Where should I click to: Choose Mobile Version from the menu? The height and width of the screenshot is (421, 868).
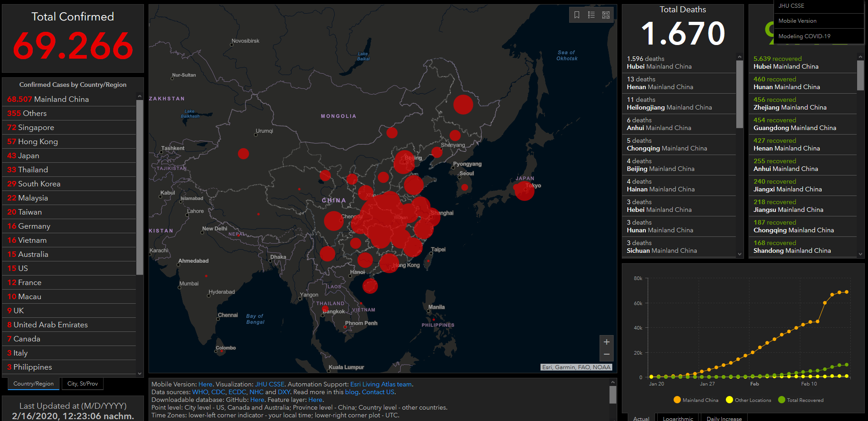point(797,21)
